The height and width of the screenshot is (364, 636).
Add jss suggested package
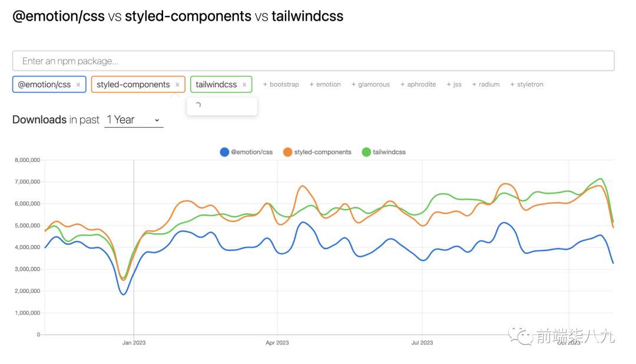[454, 84]
